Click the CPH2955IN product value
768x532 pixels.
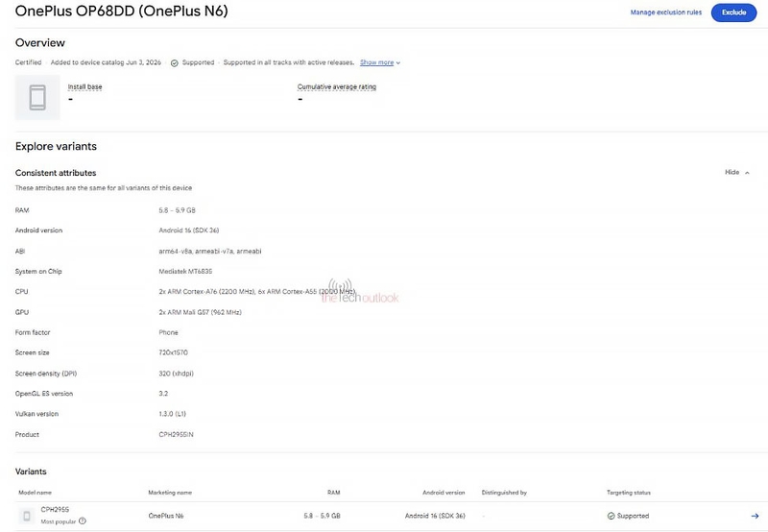176,434
